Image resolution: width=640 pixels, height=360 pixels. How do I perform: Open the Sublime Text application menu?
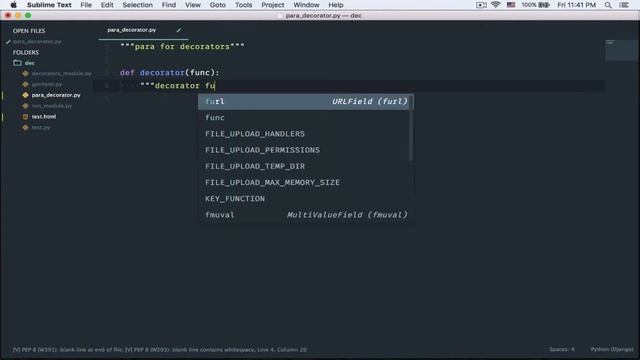click(x=49, y=5)
